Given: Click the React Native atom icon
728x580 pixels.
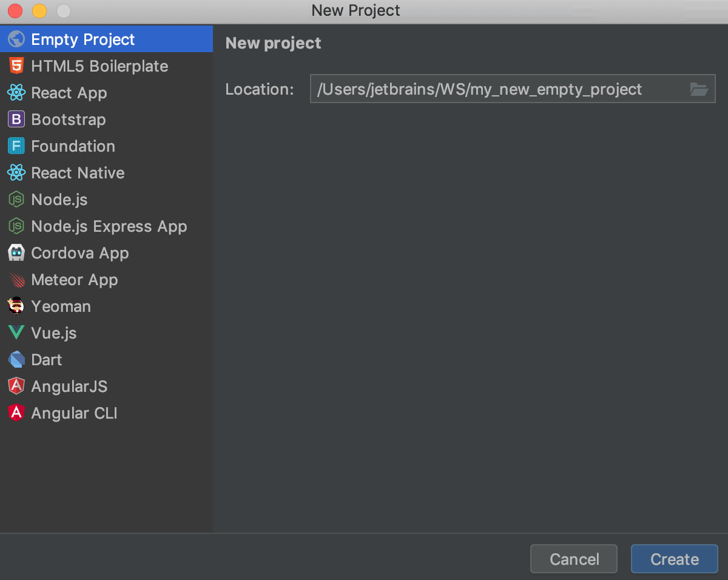Looking at the screenshot, I should pyautogui.click(x=16, y=173).
